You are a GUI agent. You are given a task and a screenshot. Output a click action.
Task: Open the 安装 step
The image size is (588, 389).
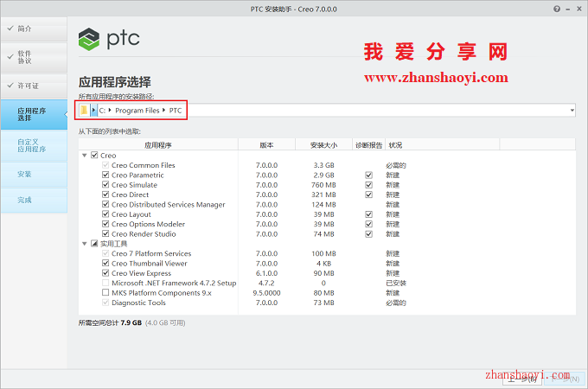[34, 175]
